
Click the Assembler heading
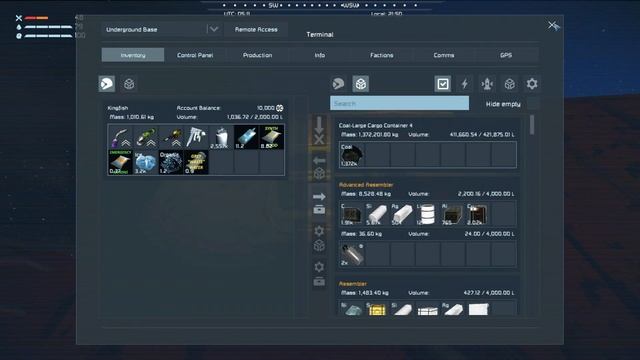353,284
